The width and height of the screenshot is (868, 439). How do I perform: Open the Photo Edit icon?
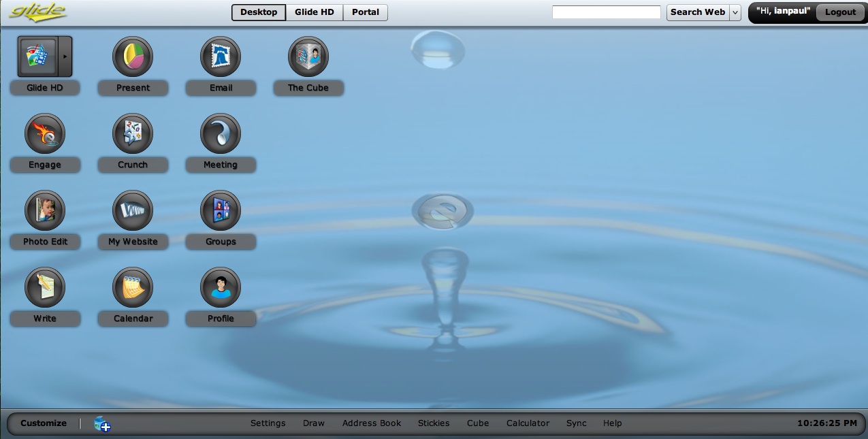(x=45, y=210)
